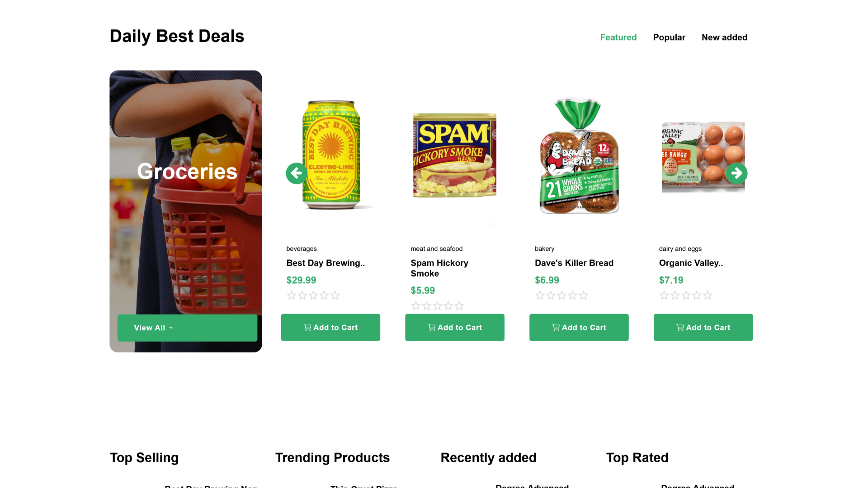Click cart icon on Best Day Brewing button
The image size is (868, 488).
[307, 327]
